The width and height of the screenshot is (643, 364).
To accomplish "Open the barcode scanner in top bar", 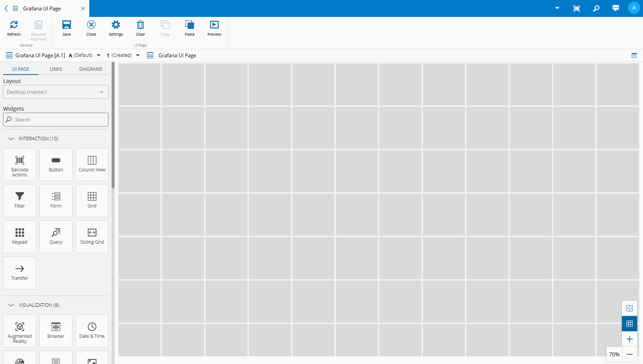I will coord(576,8).
